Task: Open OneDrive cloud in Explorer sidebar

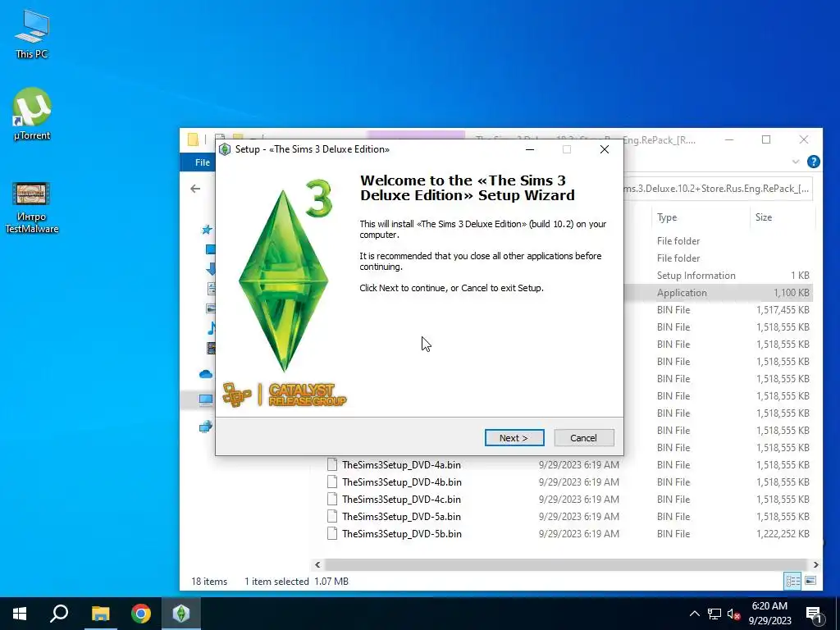Action: tap(206, 374)
